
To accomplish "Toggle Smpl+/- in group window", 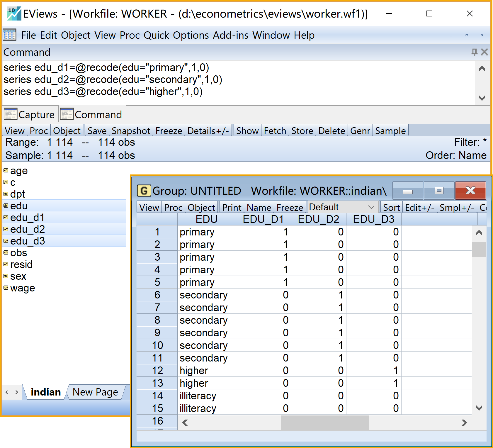I will [x=457, y=208].
